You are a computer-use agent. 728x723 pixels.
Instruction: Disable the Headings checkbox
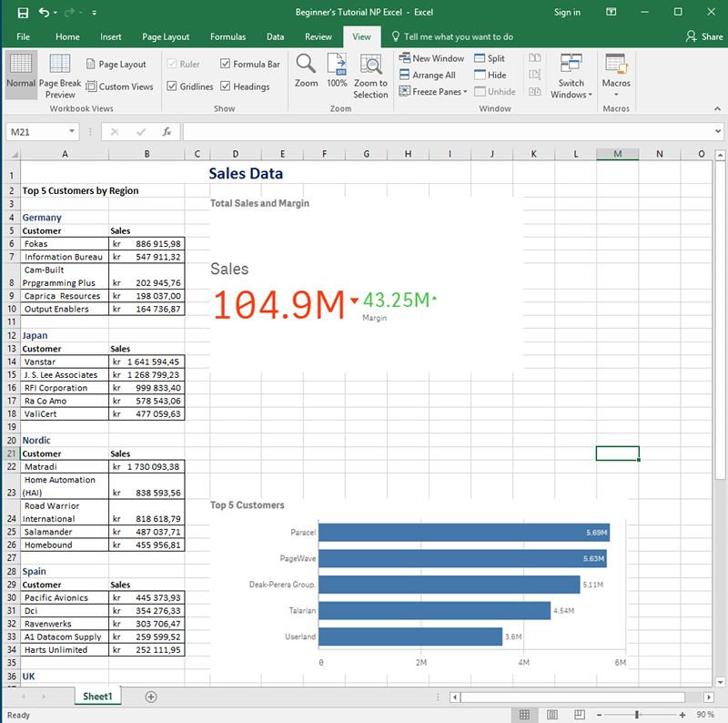[x=225, y=86]
